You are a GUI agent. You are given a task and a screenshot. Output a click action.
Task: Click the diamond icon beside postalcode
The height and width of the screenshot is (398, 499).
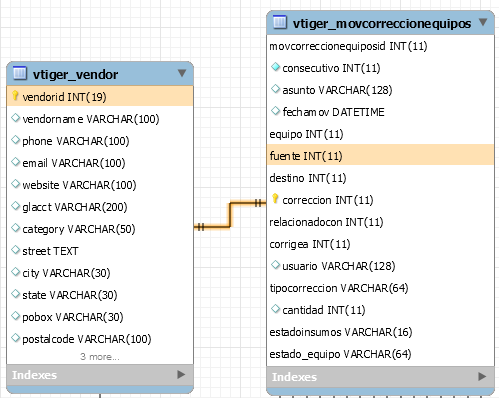pos(15,338)
